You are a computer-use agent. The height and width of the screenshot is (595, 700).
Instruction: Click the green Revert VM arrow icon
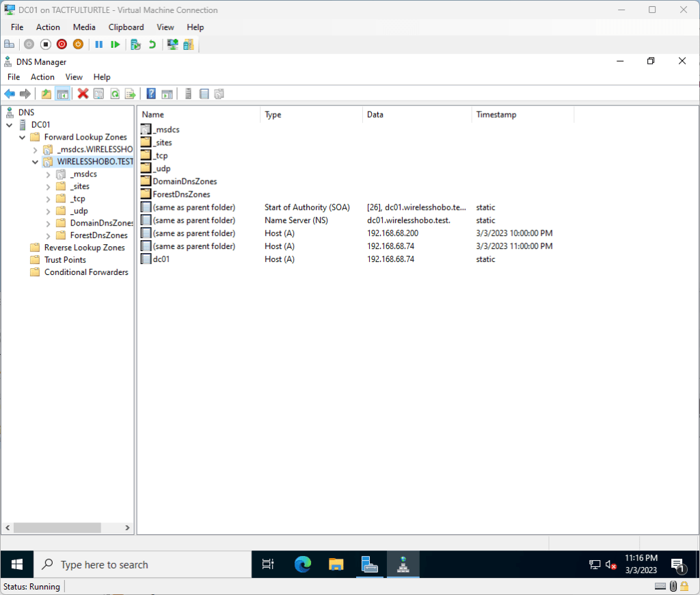tap(152, 44)
